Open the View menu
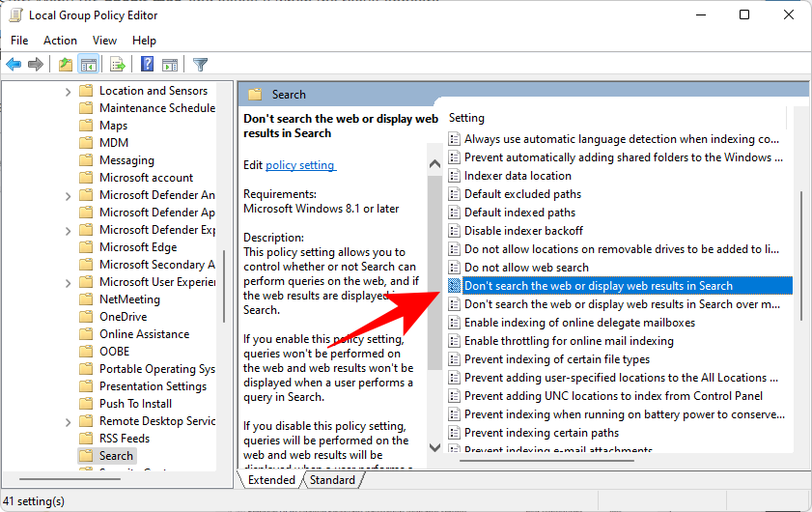812x512 pixels. point(104,41)
